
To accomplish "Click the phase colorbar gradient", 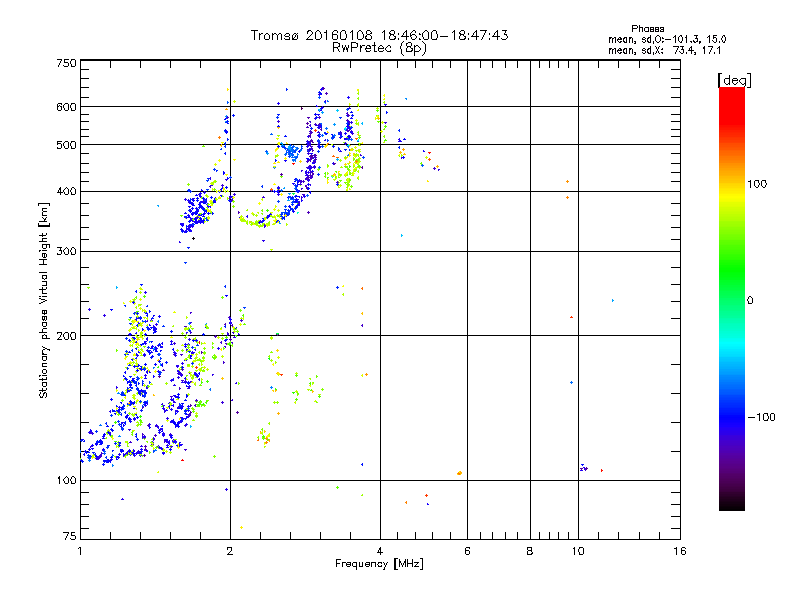I will click(732, 298).
